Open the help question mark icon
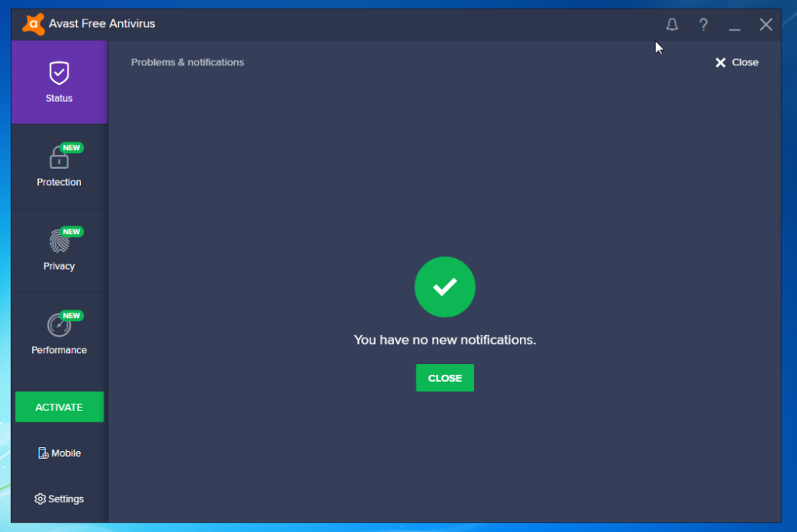797x532 pixels. (703, 24)
